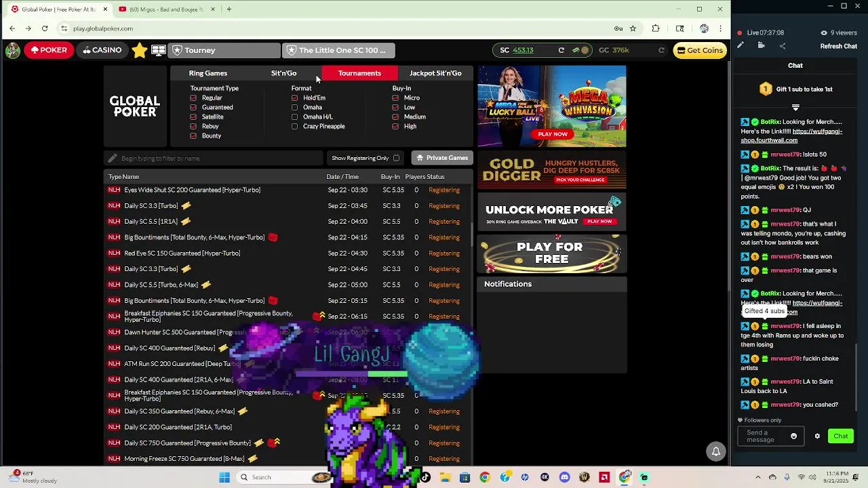868x488 pixels.
Task: Refresh the GC balance
Action: click(661, 50)
